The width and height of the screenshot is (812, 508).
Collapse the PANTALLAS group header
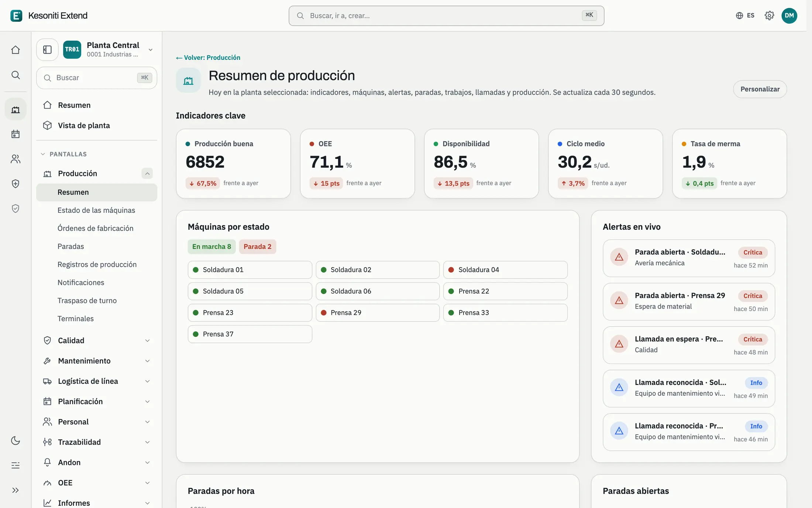[63, 154]
